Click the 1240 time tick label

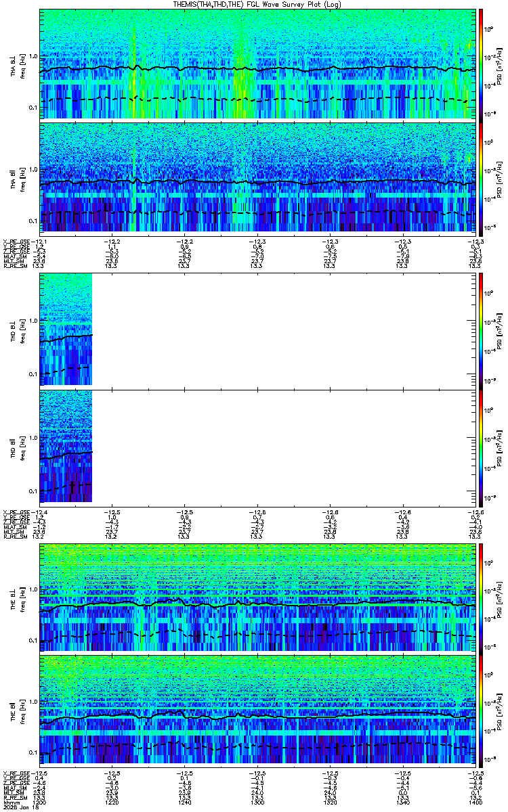coord(184,802)
